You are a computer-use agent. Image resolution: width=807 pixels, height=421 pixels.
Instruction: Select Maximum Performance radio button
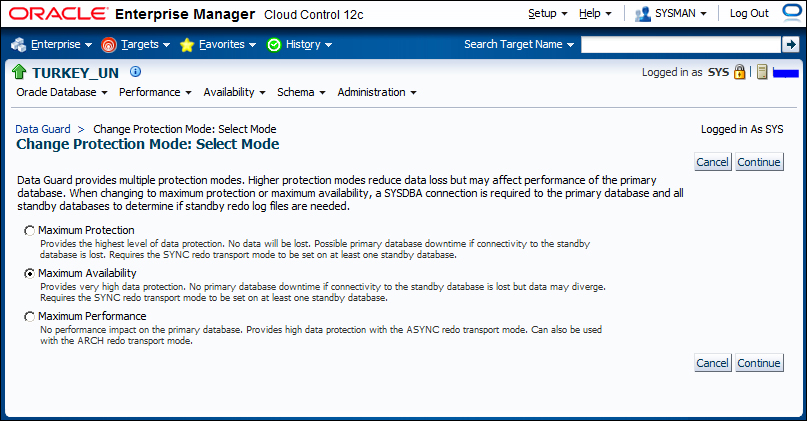(x=29, y=317)
